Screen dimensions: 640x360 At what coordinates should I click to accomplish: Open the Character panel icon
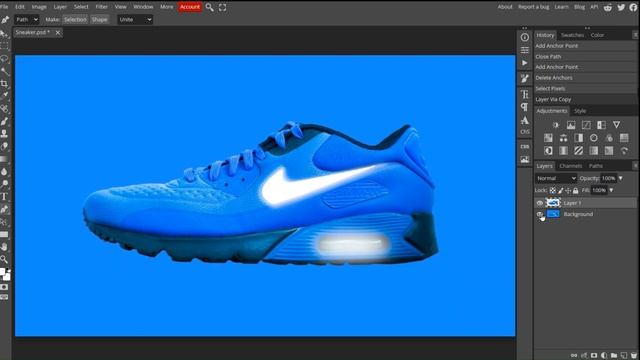525,94
